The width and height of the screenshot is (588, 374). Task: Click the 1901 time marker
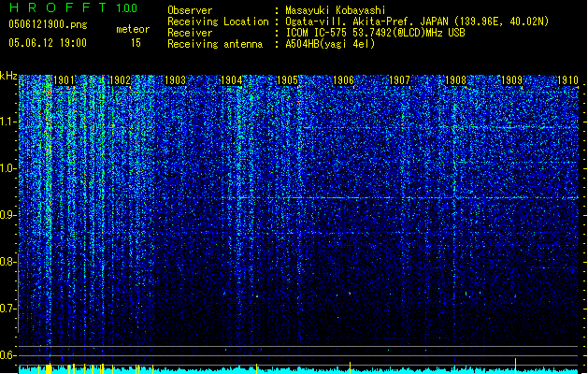pyautogui.click(x=64, y=80)
